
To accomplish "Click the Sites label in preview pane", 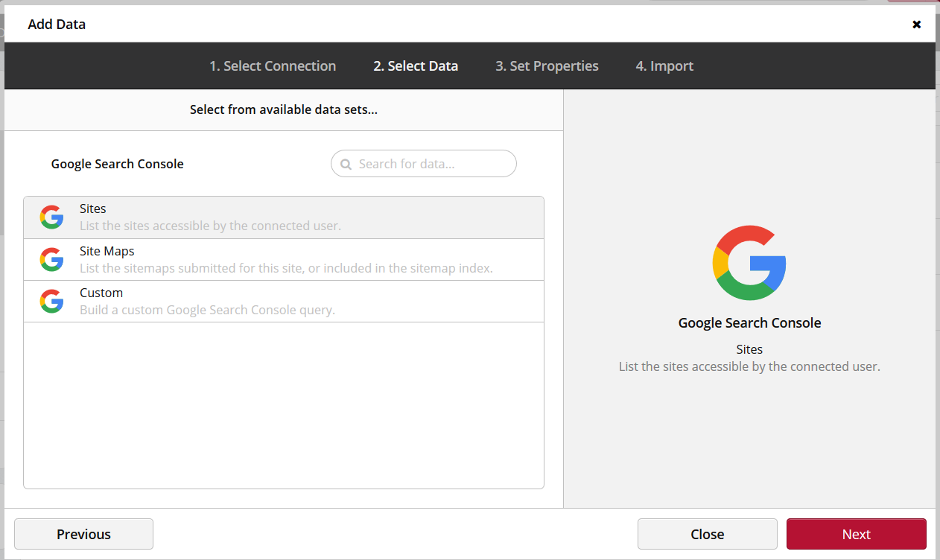I will pyautogui.click(x=749, y=349).
